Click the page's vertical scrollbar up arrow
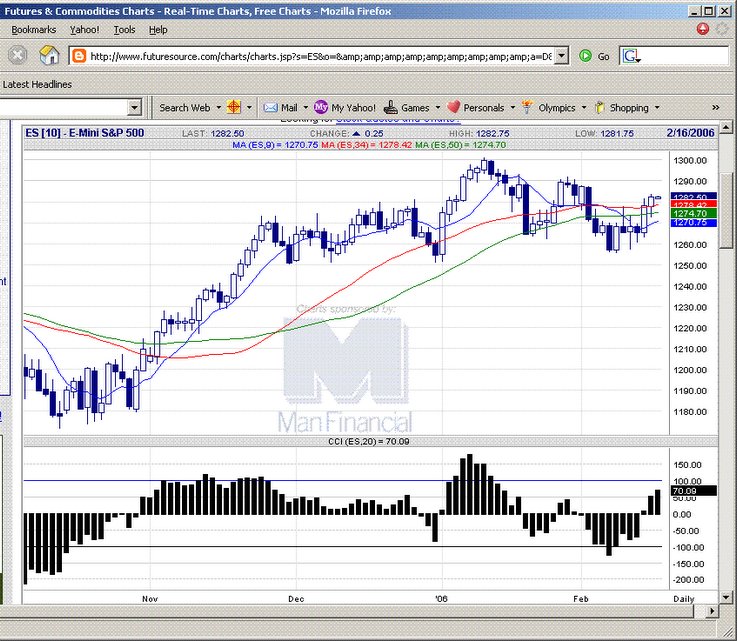737x641 pixels. pos(726,127)
